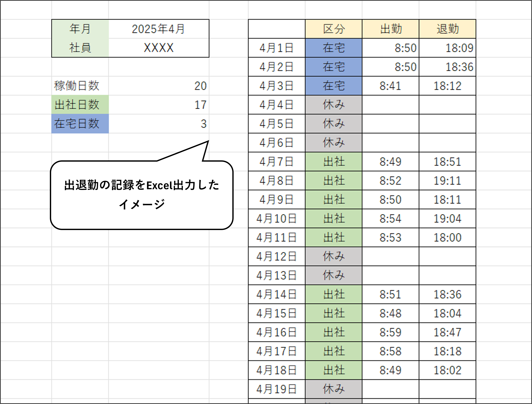Select the 4月14日 date cell
532x404 pixels.
coord(277,294)
